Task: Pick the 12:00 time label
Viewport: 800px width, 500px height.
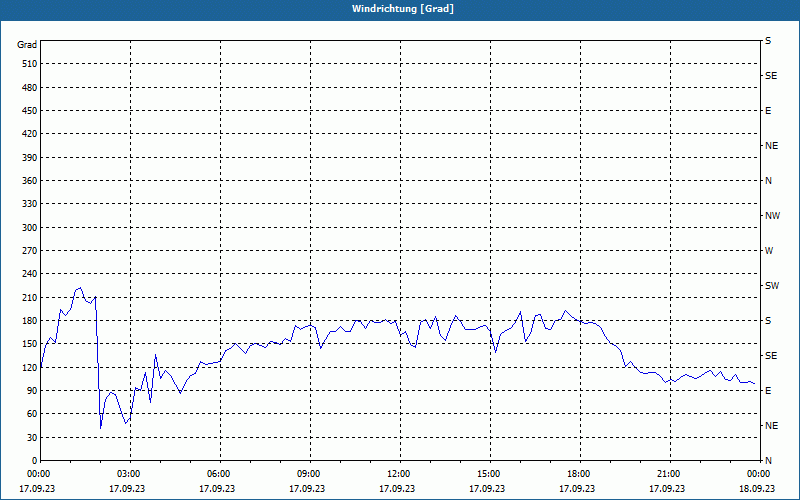Action: tap(397, 474)
